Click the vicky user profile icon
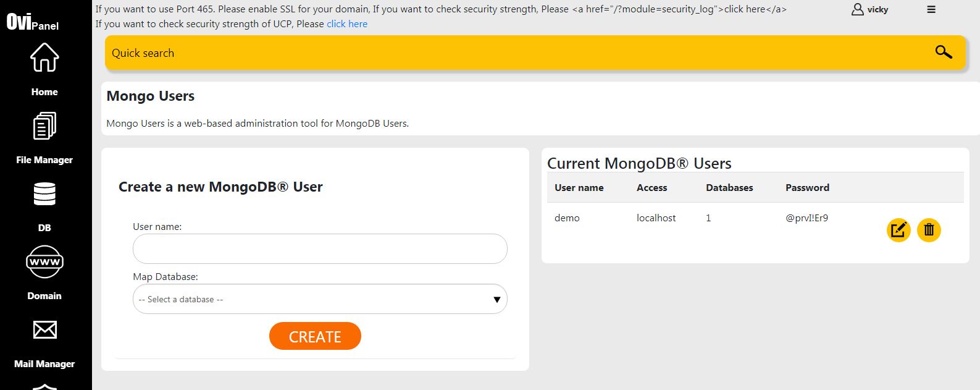 (857, 9)
